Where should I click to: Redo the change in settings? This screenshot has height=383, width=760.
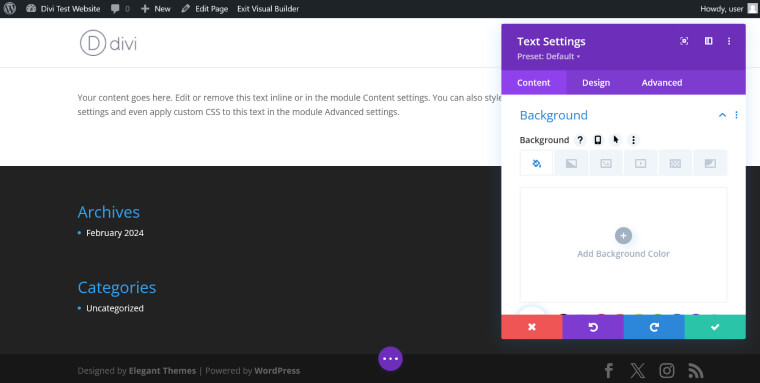click(654, 327)
